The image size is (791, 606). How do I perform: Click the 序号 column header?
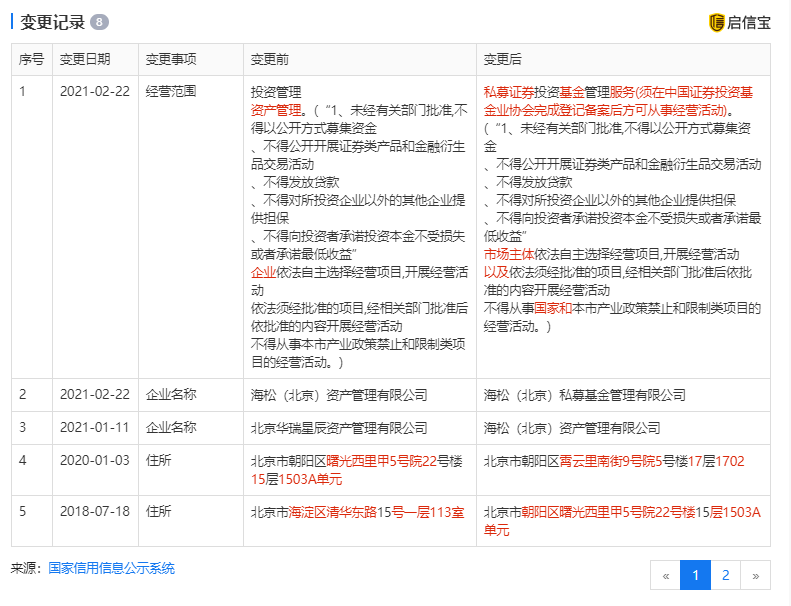[x=31, y=59]
